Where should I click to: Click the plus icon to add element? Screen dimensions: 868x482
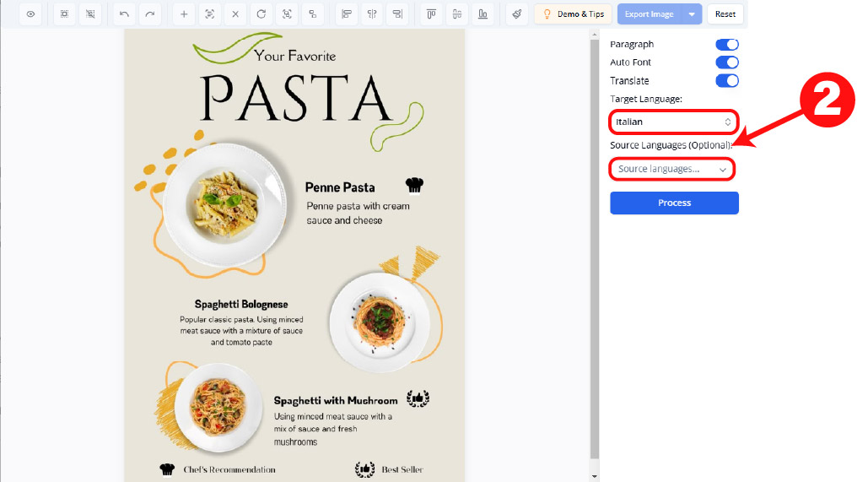coord(184,14)
